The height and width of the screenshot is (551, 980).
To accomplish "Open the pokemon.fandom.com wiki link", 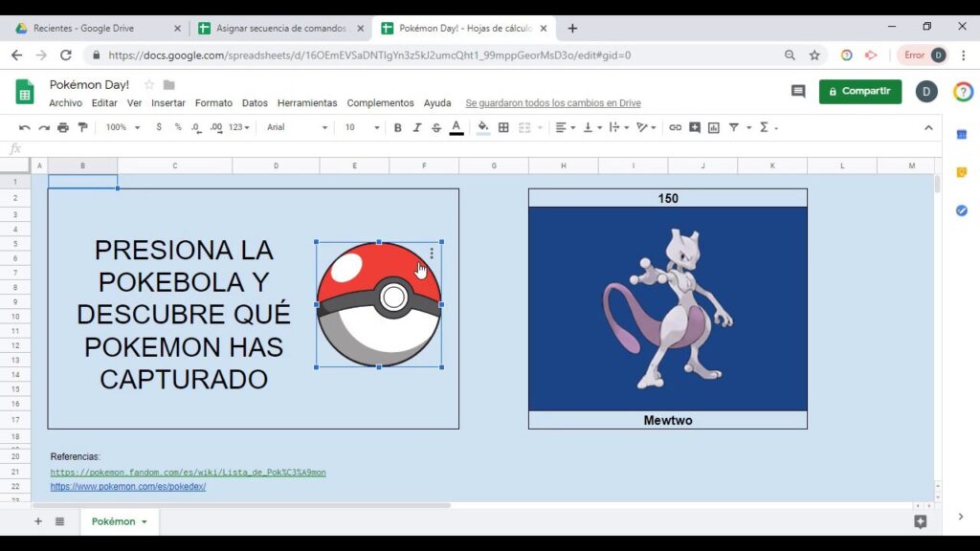I will tap(189, 473).
